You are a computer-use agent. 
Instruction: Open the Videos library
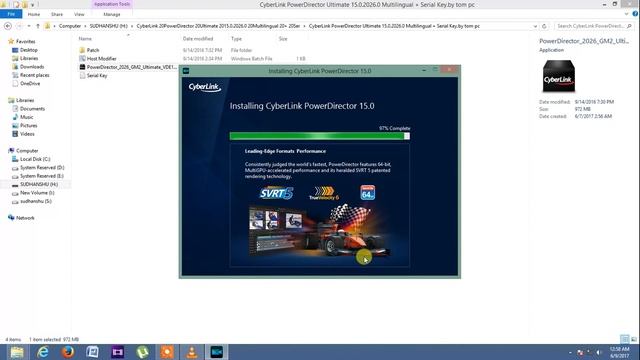click(27, 134)
